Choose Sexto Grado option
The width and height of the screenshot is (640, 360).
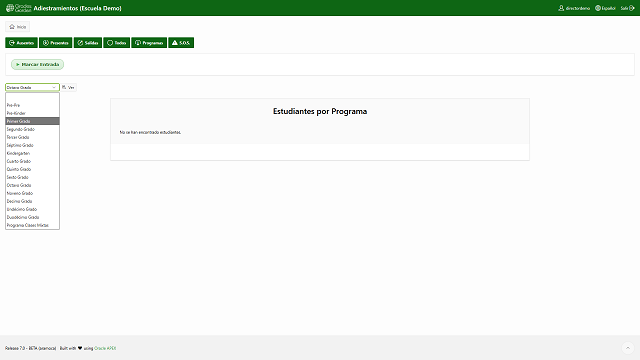[32, 177]
